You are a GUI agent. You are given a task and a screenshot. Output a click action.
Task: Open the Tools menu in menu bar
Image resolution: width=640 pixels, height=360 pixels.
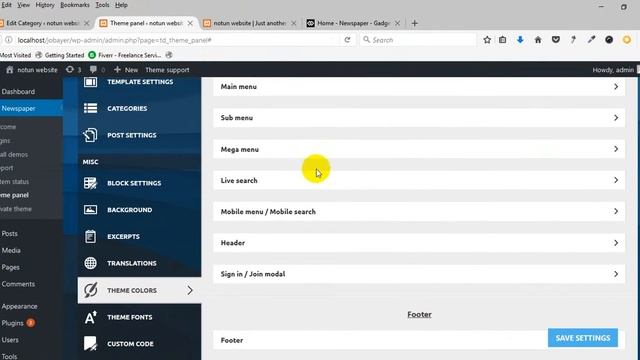pyautogui.click(x=102, y=5)
